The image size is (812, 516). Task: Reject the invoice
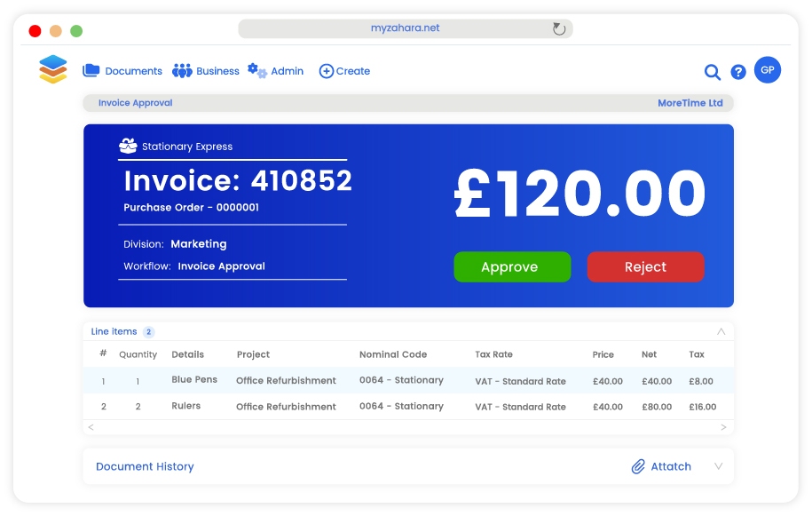click(x=645, y=266)
